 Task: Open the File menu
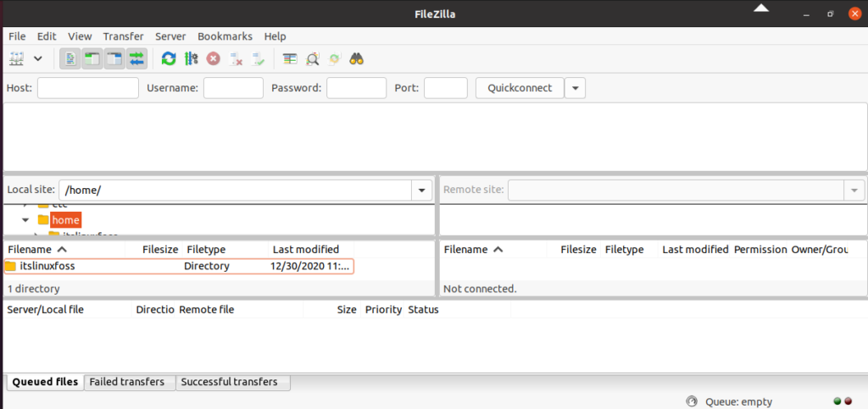coord(17,36)
